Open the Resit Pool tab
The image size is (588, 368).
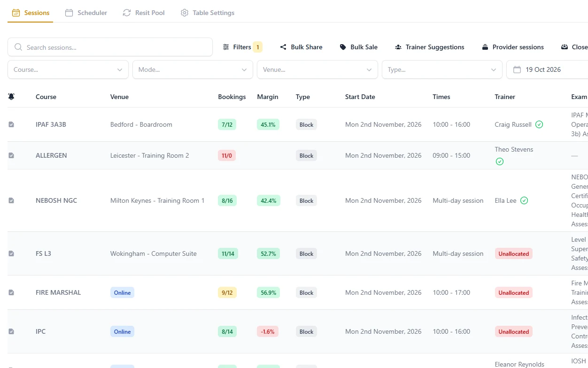[x=144, y=13]
